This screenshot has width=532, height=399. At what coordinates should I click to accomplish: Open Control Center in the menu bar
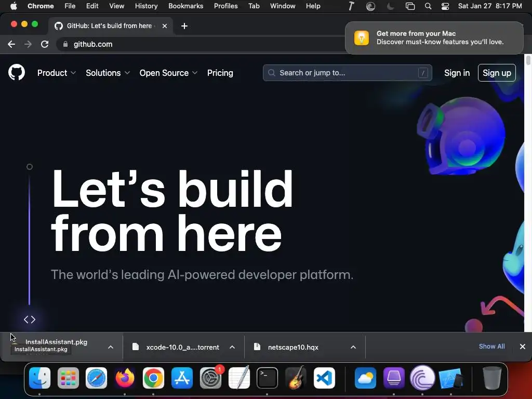(445, 6)
